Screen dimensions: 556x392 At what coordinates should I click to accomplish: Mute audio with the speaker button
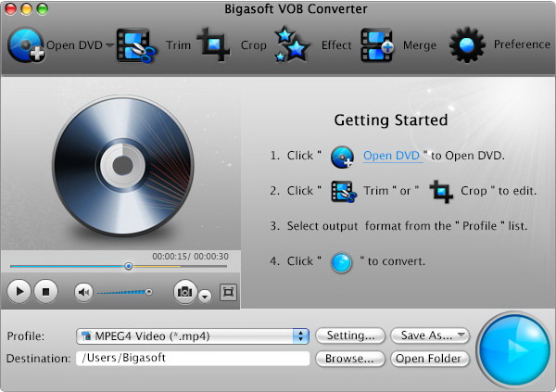coord(83,292)
